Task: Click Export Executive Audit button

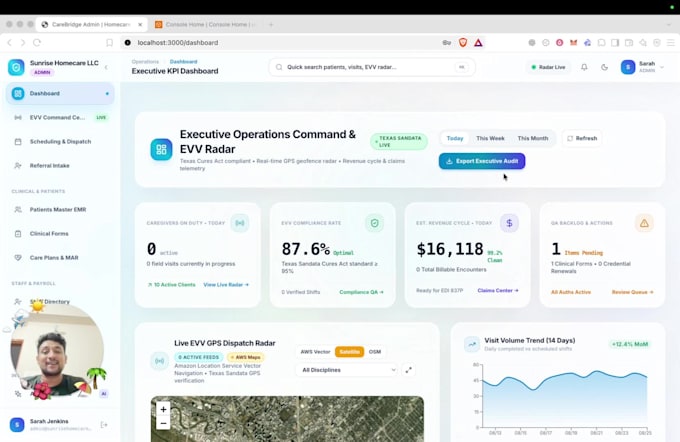Action: [482, 161]
